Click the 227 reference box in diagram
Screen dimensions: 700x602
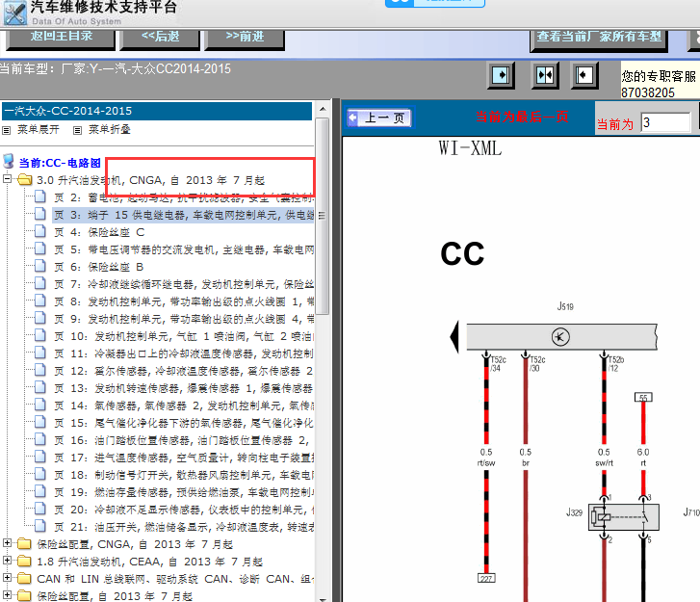tap(486, 578)
